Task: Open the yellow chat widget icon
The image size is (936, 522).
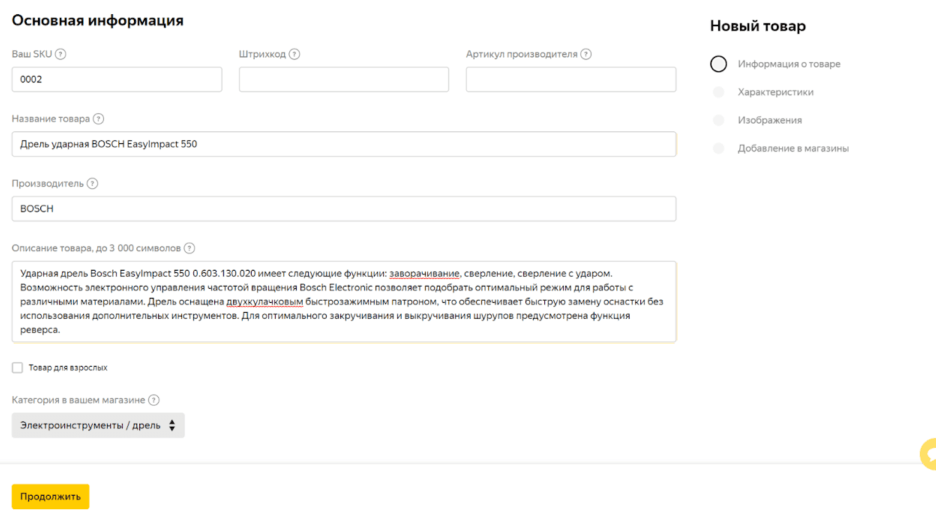Action: (928, 454)
